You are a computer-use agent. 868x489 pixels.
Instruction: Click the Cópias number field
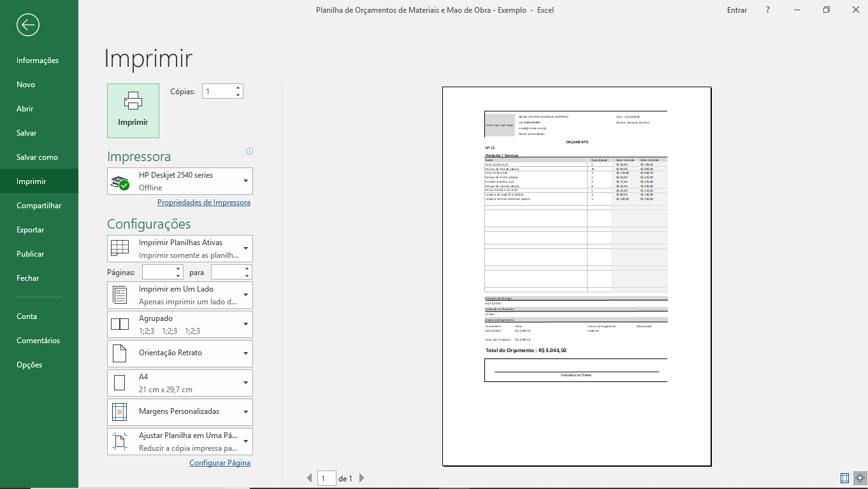click(x=218, y=92)
